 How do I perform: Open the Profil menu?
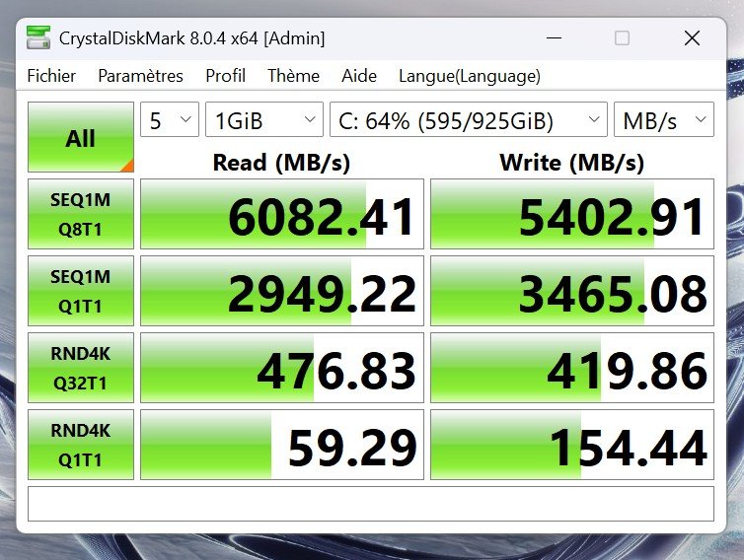coord(225,76)
